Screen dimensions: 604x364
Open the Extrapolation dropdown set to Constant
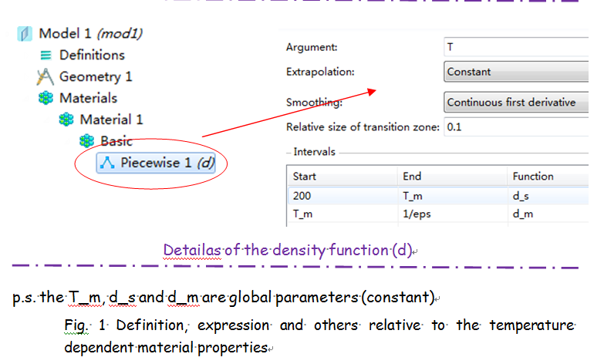click(x=515, y=72)
